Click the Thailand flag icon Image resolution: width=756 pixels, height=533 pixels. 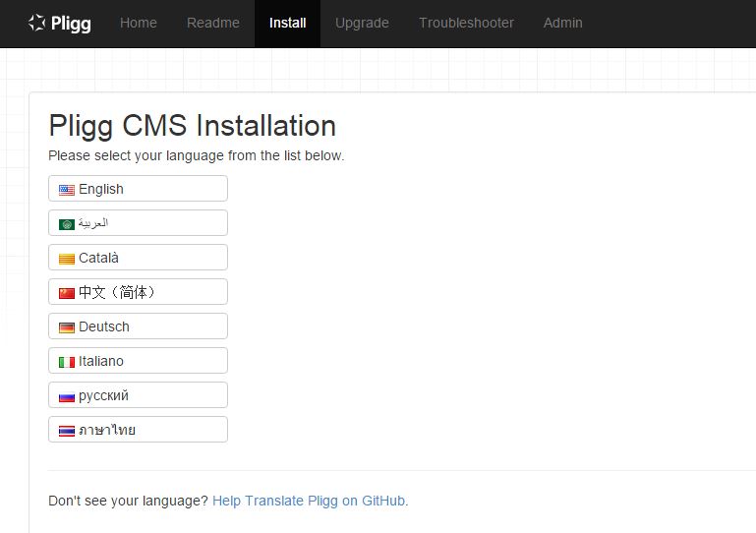[x=67, y=432]
